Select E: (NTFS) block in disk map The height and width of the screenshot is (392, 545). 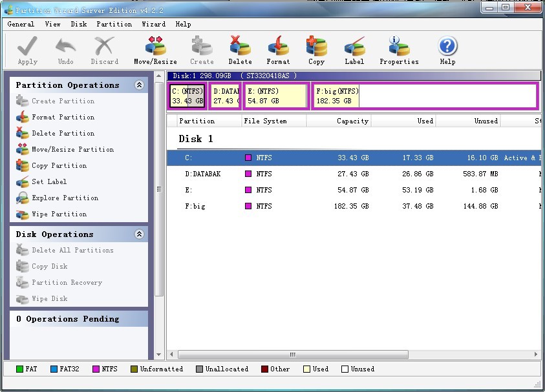click(276, 96)
